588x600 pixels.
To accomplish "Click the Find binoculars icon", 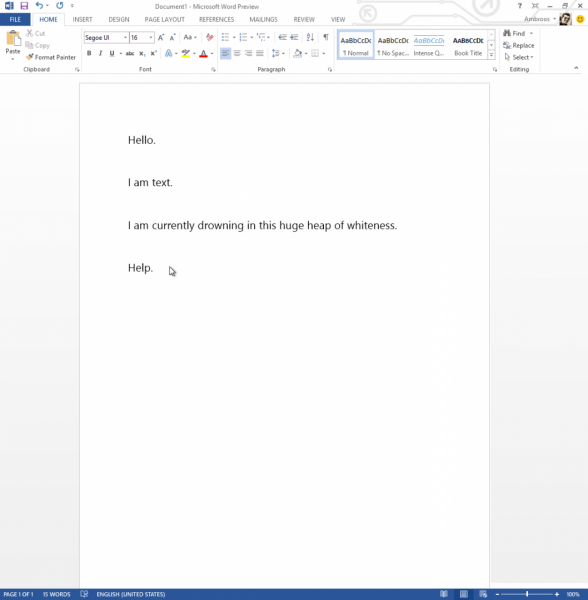I will click(507, 33).
